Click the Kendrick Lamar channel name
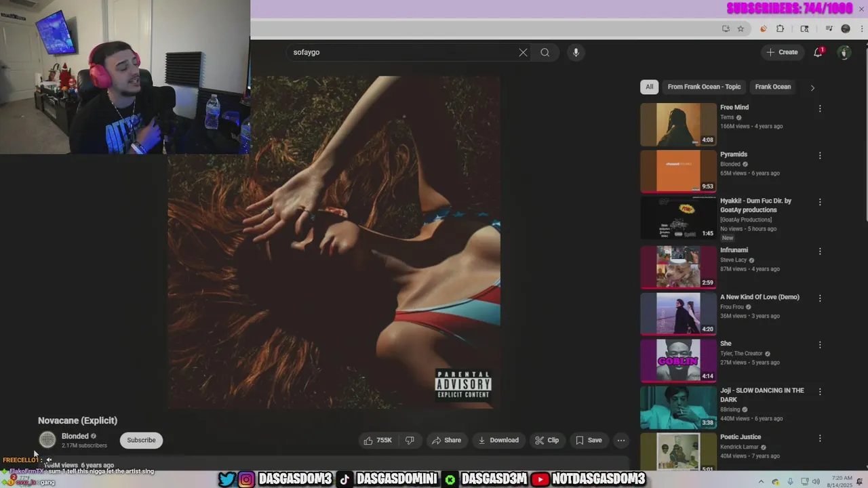Viewport: 868px width, 488px height. 739,447
